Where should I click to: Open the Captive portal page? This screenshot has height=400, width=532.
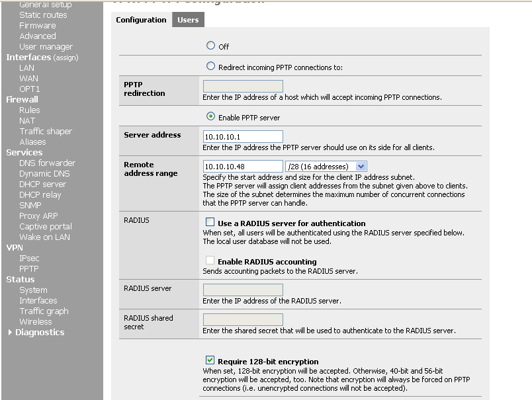point(45,227)
